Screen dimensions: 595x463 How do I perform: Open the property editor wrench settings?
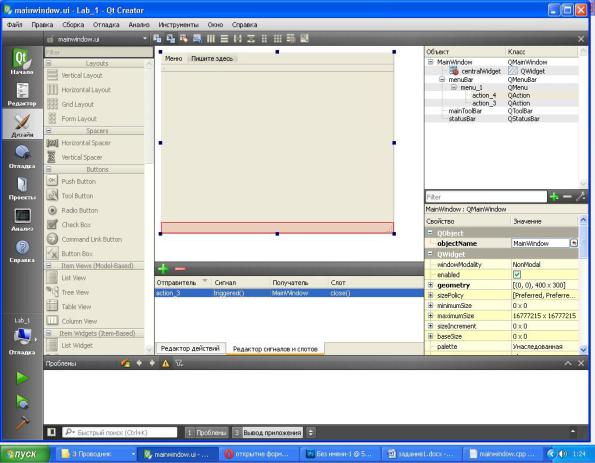[581, 197]
